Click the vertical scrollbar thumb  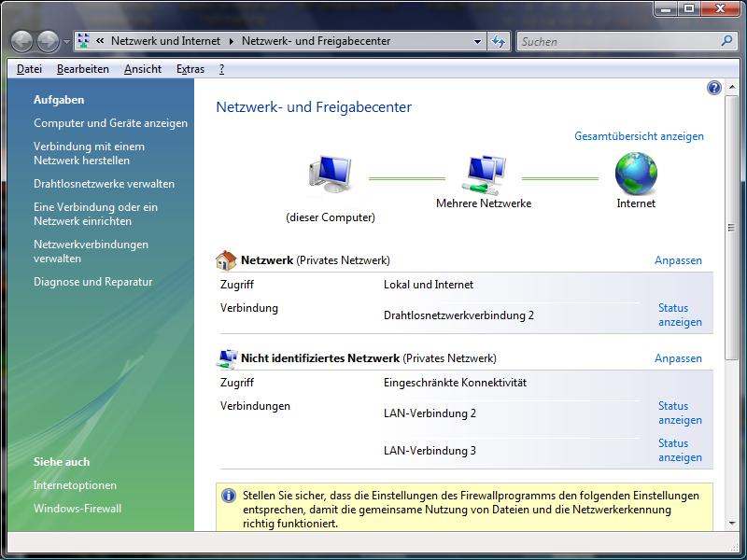732,228
